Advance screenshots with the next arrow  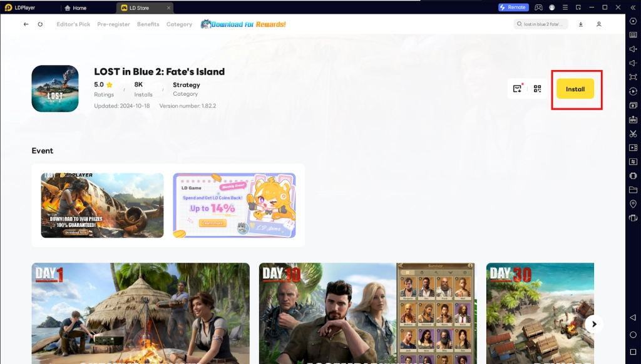tap(594, 324)
